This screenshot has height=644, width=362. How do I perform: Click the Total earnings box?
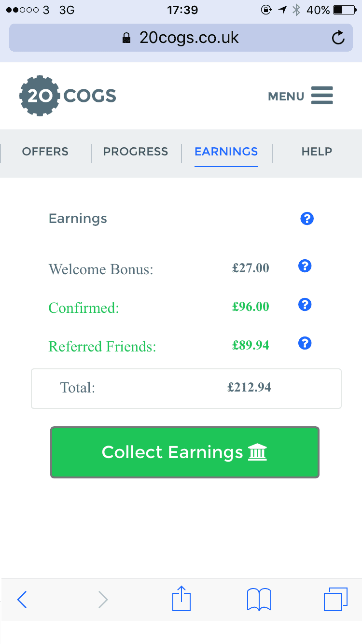(x=186, y=388)
